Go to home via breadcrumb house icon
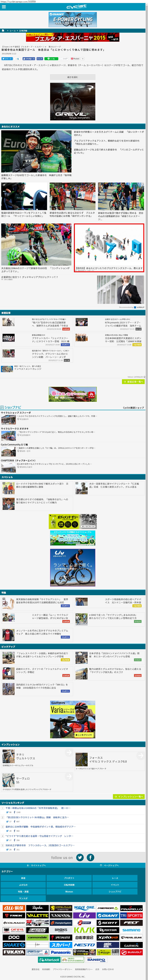 [x=3, y=30]
